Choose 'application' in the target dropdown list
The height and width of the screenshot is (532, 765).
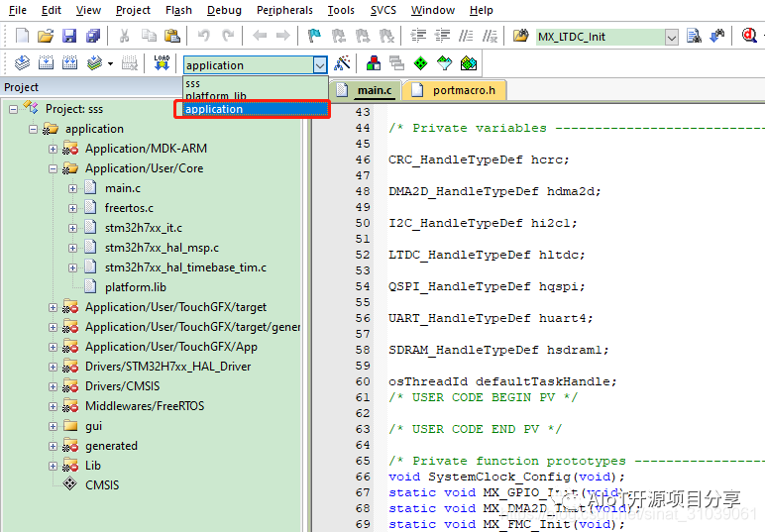click(x=256, y=109)
